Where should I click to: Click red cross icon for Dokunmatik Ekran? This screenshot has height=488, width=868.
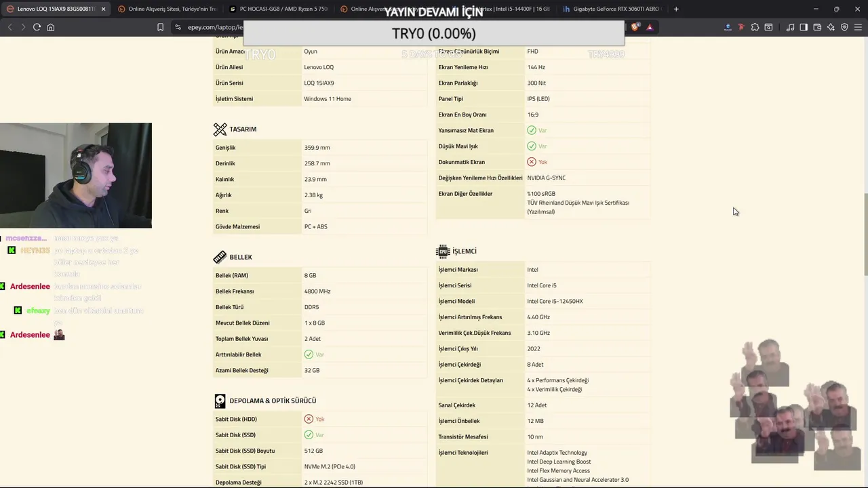pos(532,162)
